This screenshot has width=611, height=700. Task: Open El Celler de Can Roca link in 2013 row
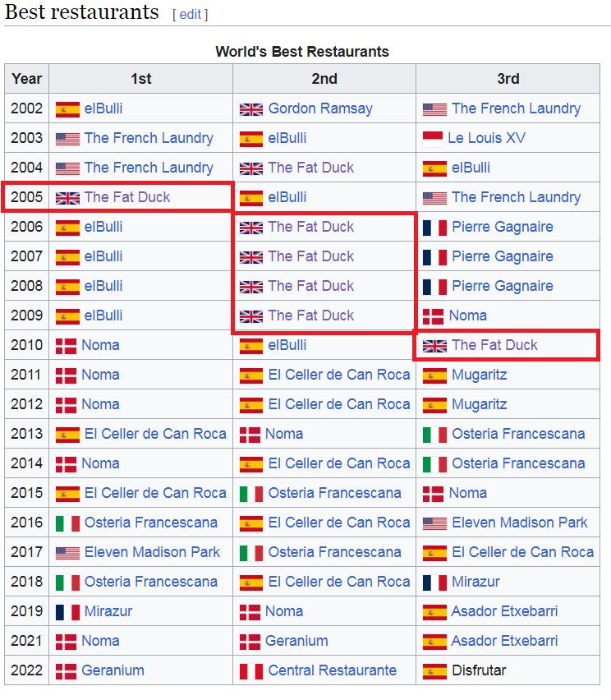point(155,434)
